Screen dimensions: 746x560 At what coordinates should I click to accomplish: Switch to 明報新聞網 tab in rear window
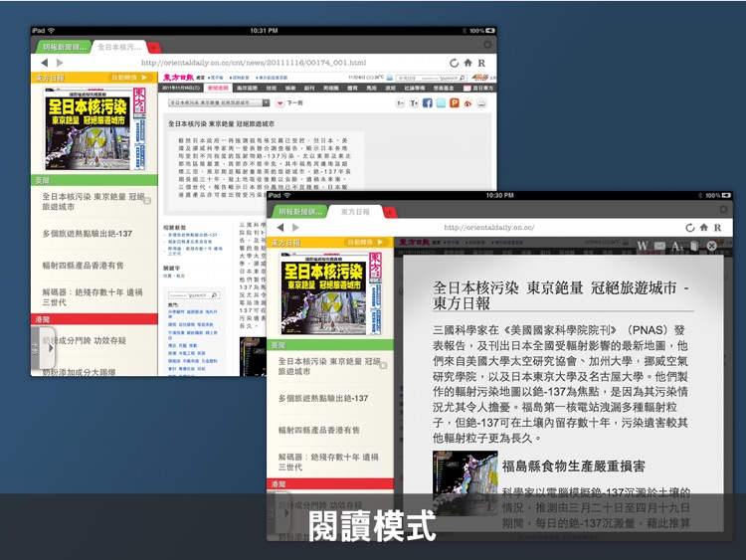click(65, 47)
